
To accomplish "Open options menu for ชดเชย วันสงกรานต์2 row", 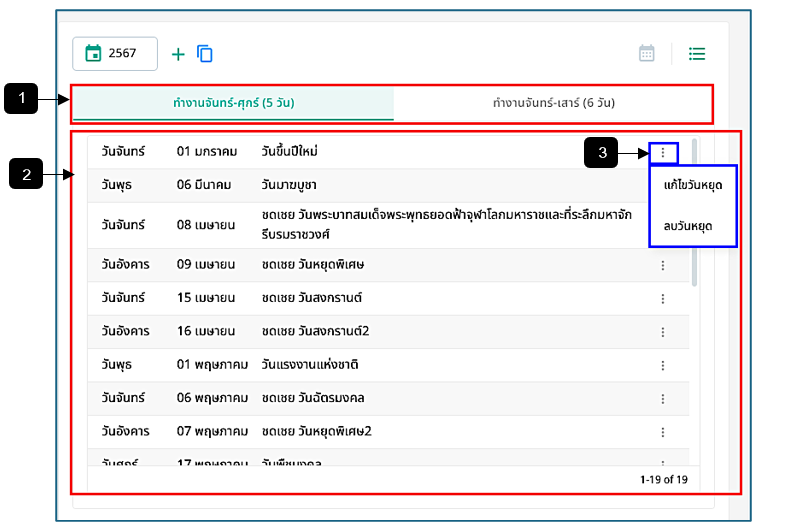I will (x=663, y=332).
